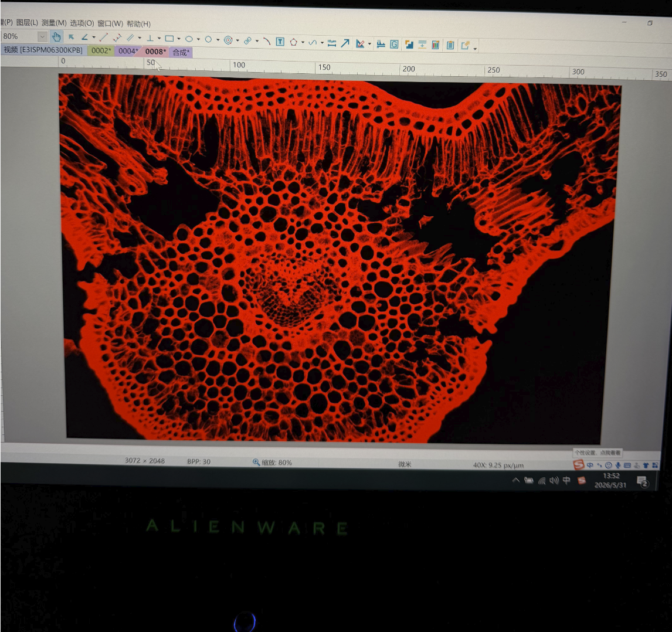
Task: Open the Sogou soft keyboard icon
Action: click(627, 465)
